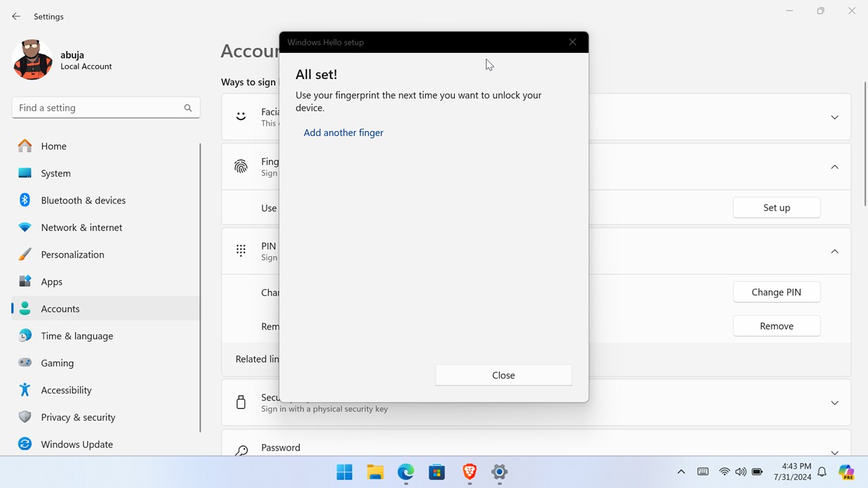
Task: Click the abuja account avatar picture
Action: [x=32, y=59]
